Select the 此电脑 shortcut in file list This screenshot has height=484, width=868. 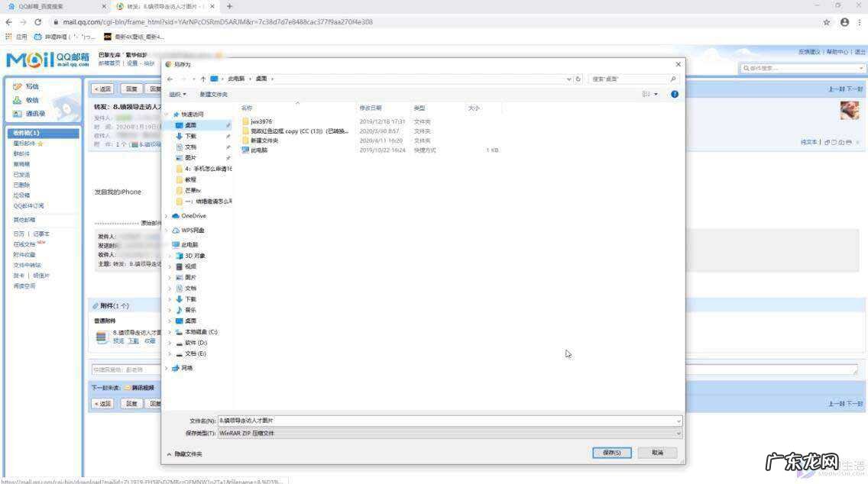tap(259, 150)
